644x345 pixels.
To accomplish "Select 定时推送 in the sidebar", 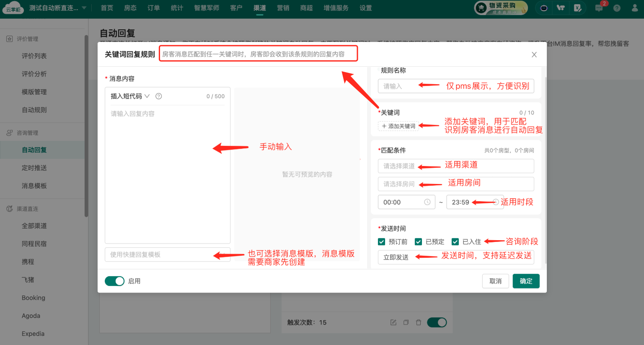I will tap(34, 168).
